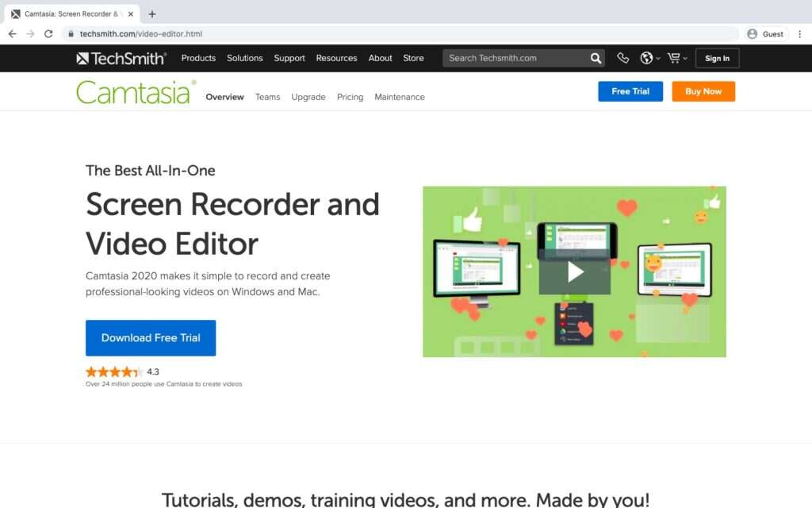
Task: Click the Buy Now button
Action: point(703,91)
